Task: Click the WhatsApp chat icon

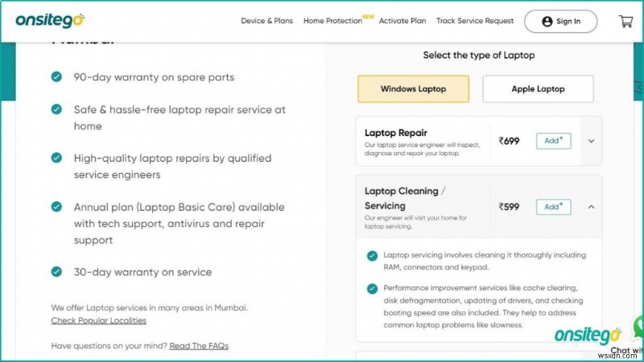Action: click(x=637, y=327)
